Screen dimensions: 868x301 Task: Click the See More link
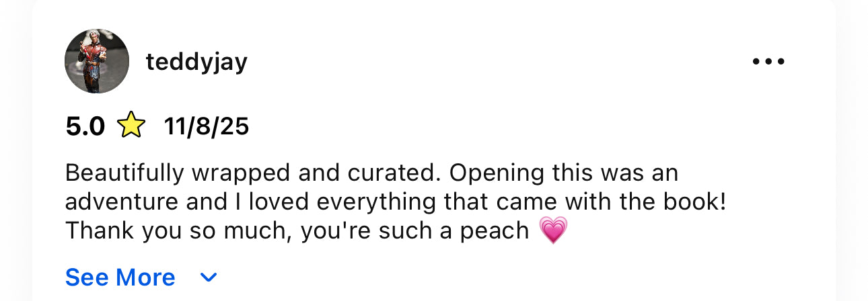[x=120, y=277]
